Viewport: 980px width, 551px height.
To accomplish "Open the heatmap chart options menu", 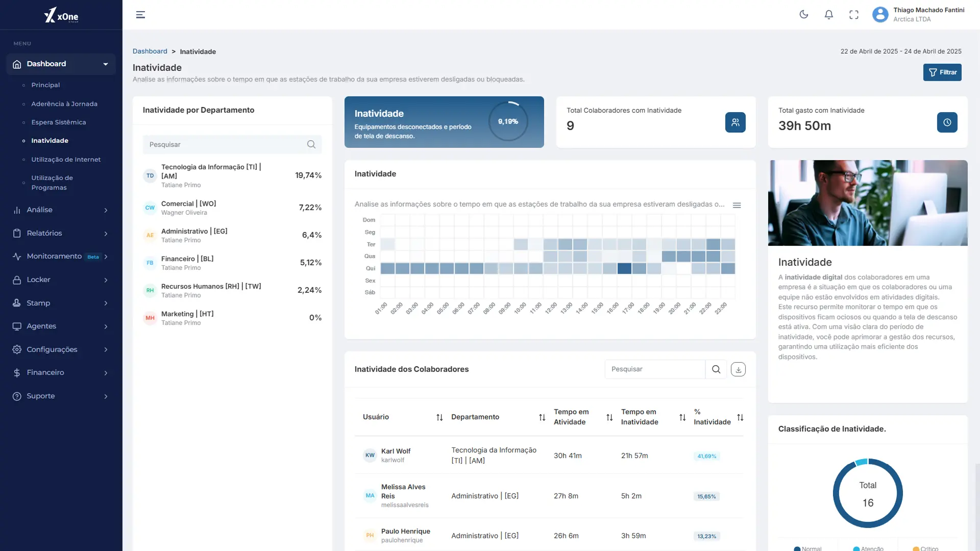I will 737,205.
